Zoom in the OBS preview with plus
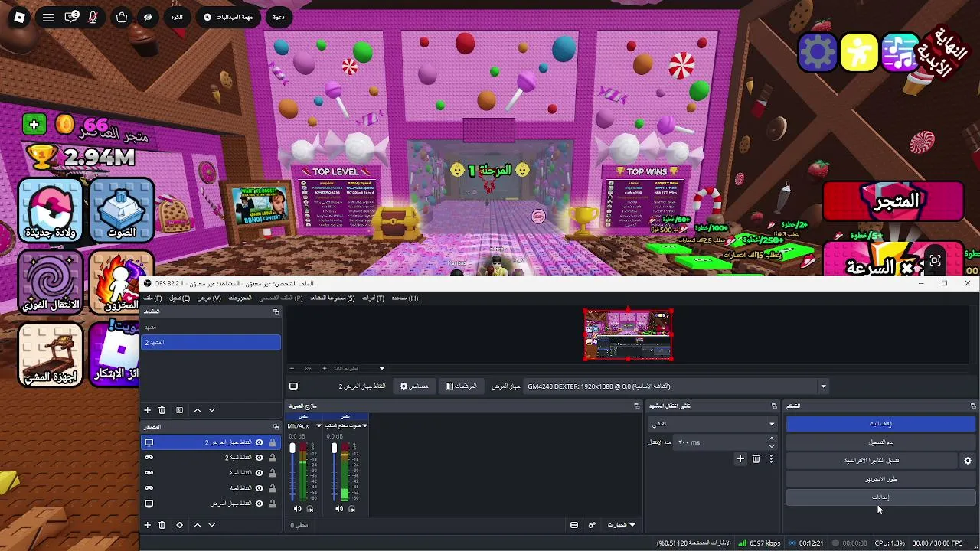 point(324,368)
